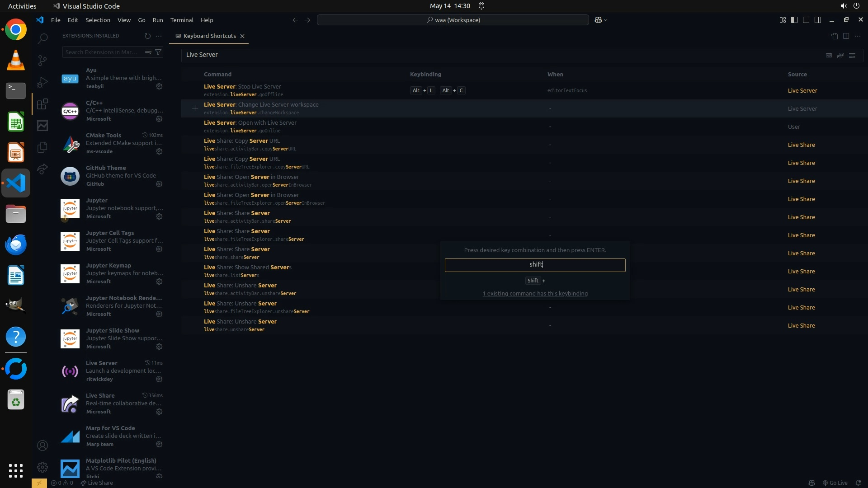Click Sort by Precedence icon

pyautogui.click(x=840, y=55)
